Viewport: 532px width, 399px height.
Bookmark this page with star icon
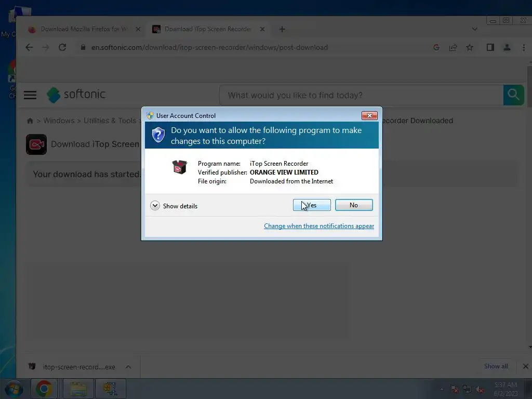click(470, 47)
